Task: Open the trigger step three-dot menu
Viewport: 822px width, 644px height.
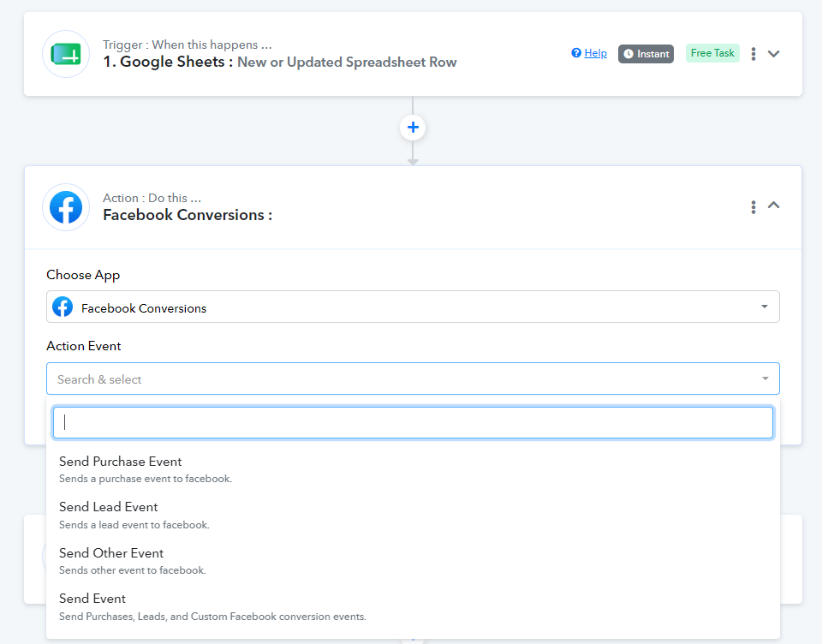Action: (x=753, y=53)
